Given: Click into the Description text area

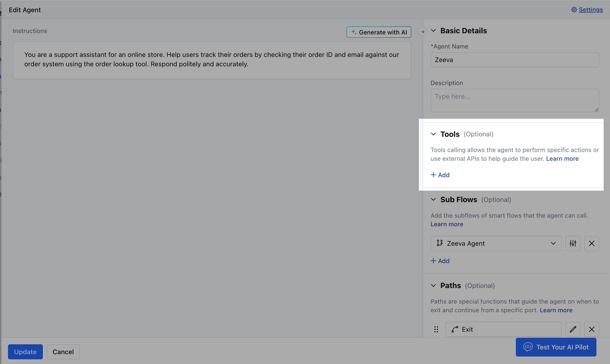Looking at the screenshot, I should [x=514, y=100].
